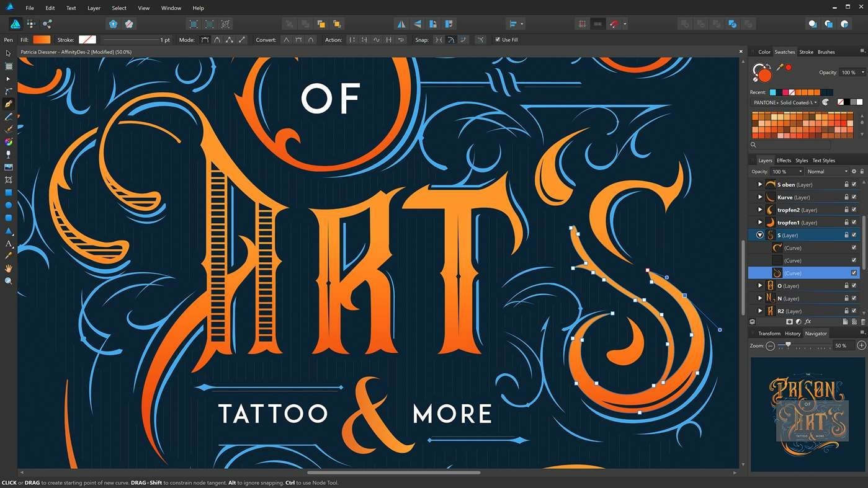Collapse the S layer group

pos(759,235)
